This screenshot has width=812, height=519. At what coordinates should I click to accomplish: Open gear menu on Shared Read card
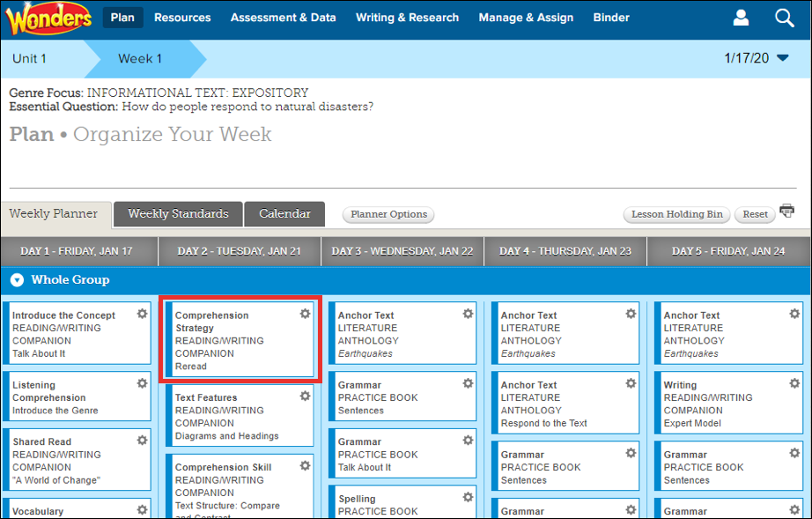(x=142, y=441)
